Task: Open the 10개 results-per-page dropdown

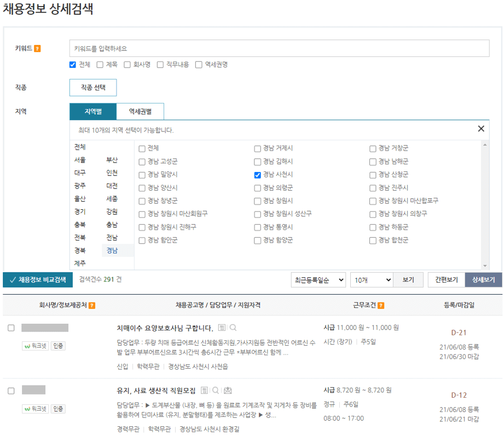Action: pos(372,280)
